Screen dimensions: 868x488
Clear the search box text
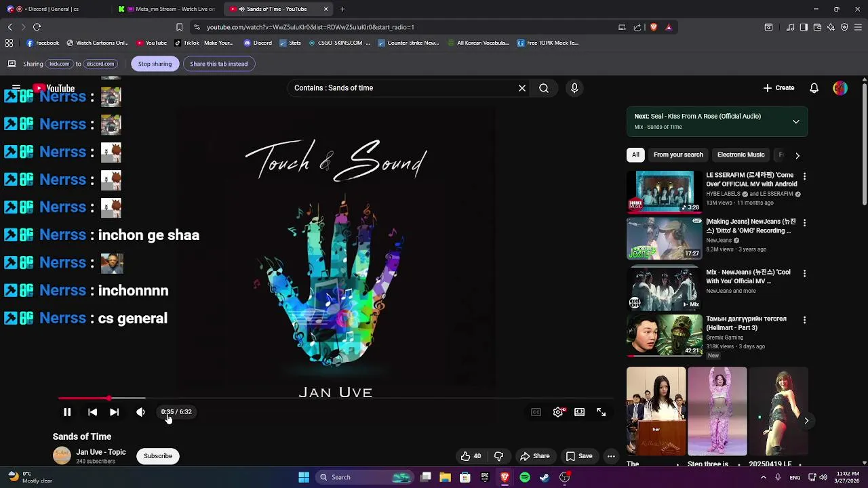522,88
